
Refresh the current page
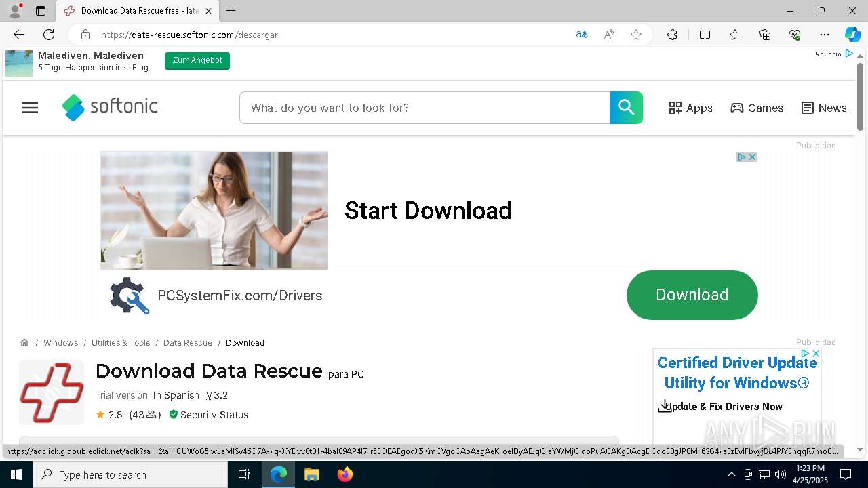(x=49, y=35)
